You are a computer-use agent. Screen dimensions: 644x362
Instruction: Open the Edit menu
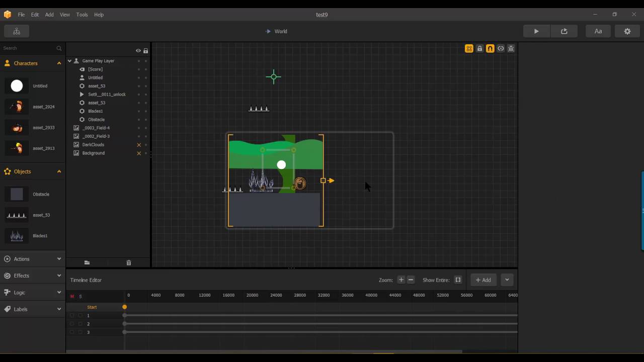pos(35,15)
